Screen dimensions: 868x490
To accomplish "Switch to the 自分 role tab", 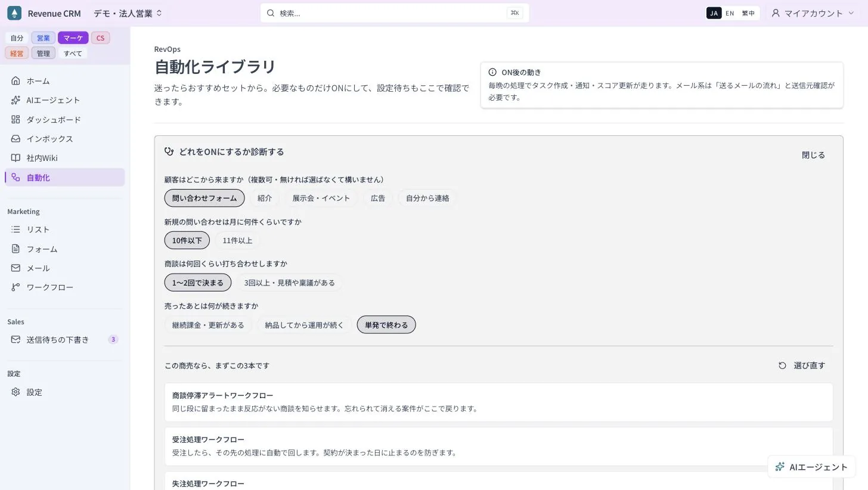I will click(x=17, y=38).
